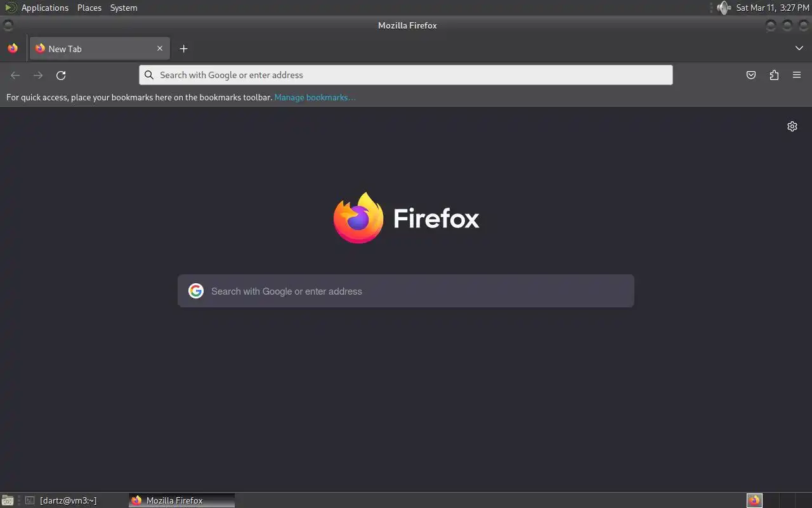Select Mozilla Firefox taskbar button

pyautogui.click(x=181, y=500)
